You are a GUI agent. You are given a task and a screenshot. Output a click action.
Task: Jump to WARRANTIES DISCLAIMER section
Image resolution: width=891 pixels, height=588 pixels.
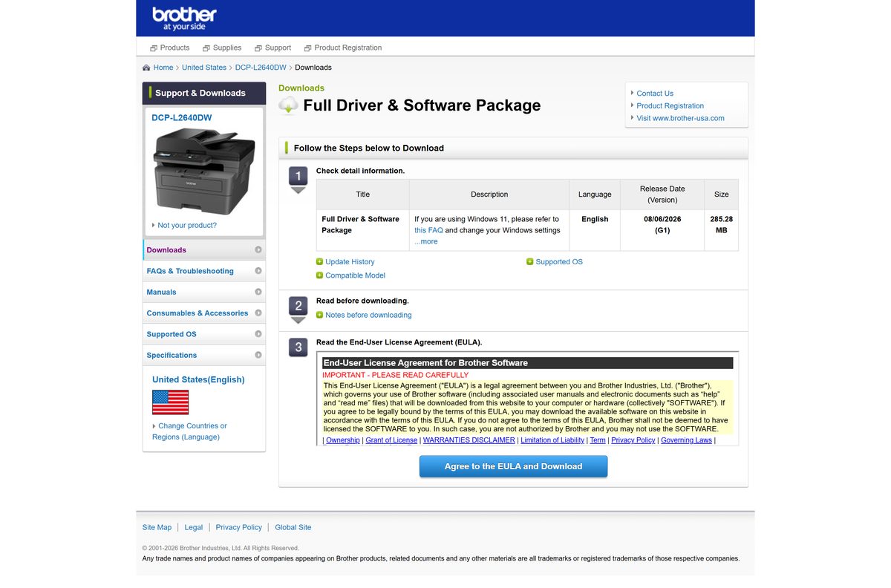469,440
